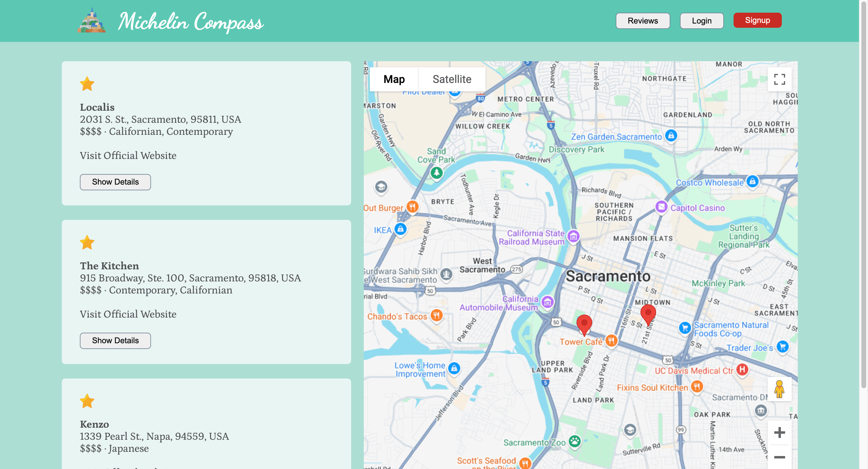Click the address 2031 S. St., Sacramento
Viewport: 868px width, 469px height.
tap(160, 119)
